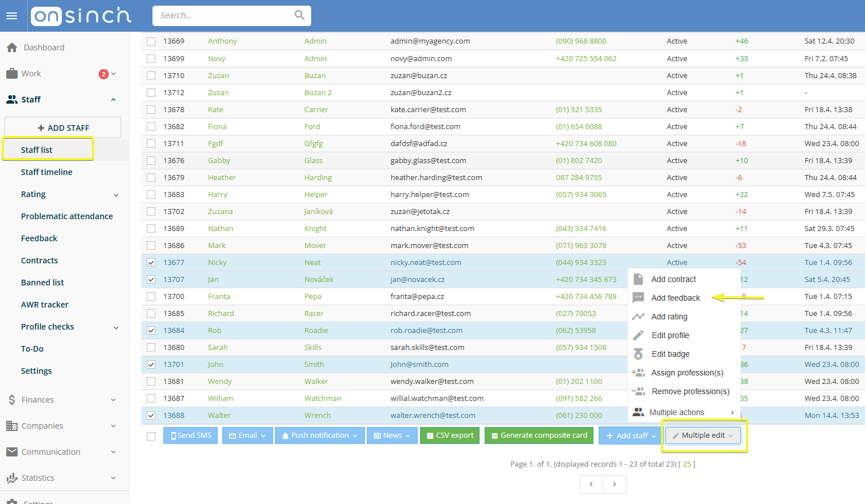Click phone number (090) 968 8800
This screenshot has width=865, height=504.
pyautogui.click(x=581, y=41)
